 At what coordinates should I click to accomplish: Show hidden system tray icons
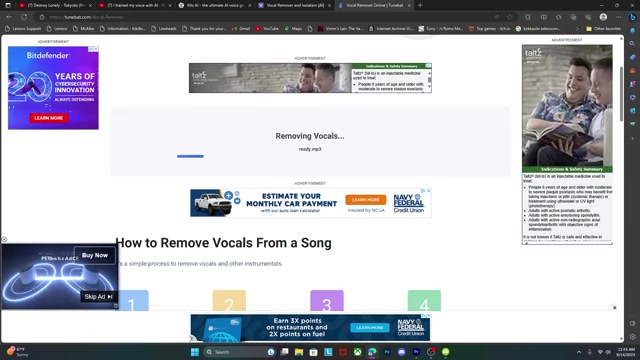click(579, 352)
